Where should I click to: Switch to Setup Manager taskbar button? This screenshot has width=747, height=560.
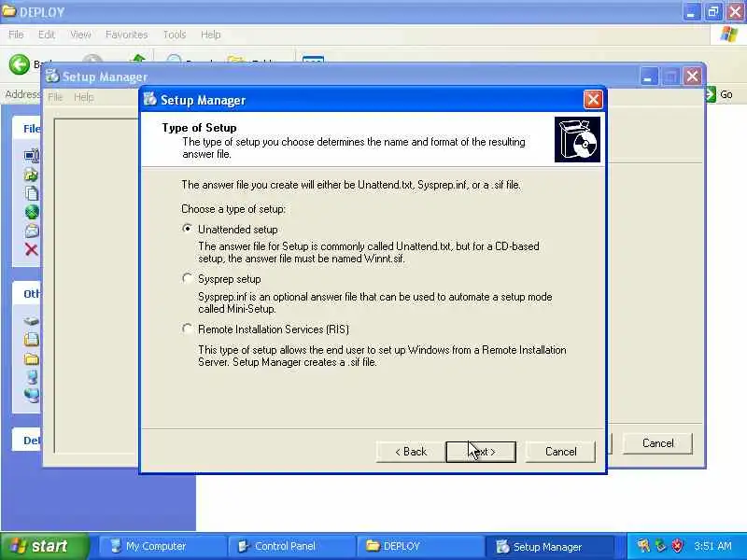point(549,546)
